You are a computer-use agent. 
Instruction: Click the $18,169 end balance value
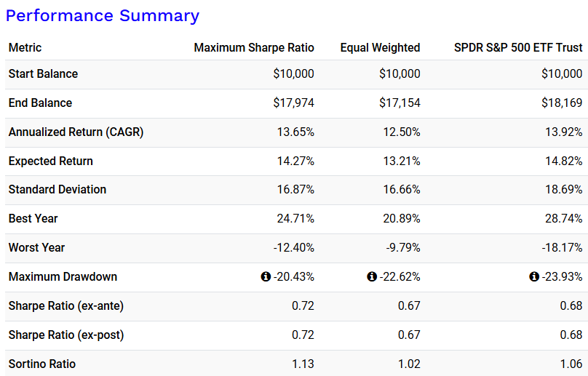562,103
